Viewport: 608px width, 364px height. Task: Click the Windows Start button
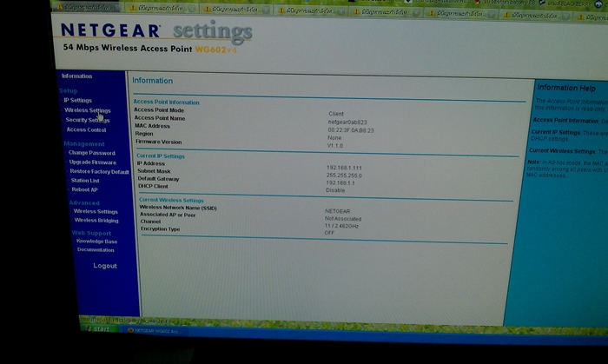point(98,329)
